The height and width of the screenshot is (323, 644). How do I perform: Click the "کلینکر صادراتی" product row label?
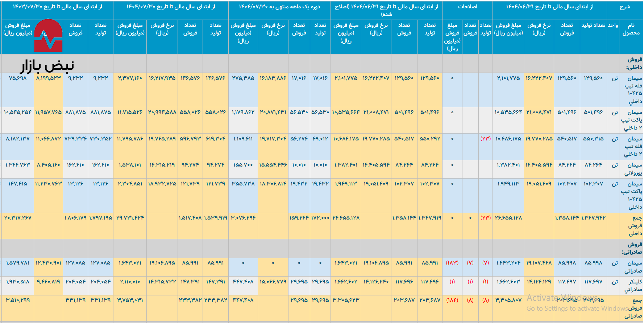click(x=633, y=286)
